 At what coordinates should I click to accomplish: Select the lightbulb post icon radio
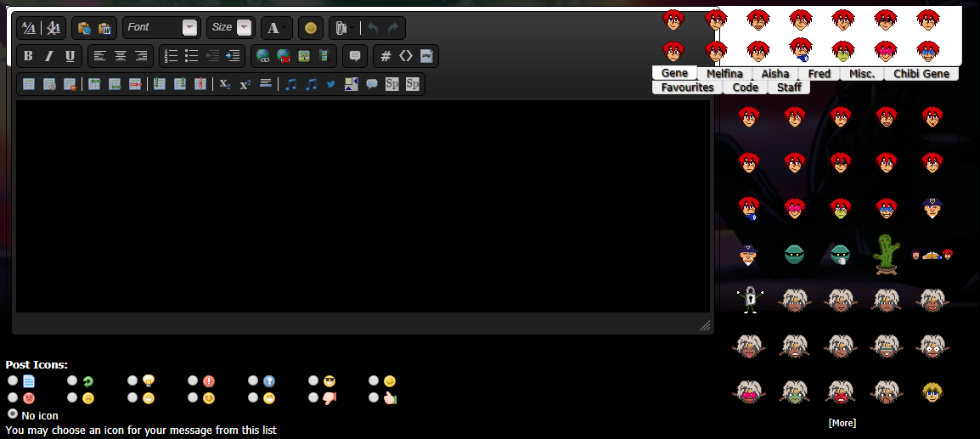132,380
